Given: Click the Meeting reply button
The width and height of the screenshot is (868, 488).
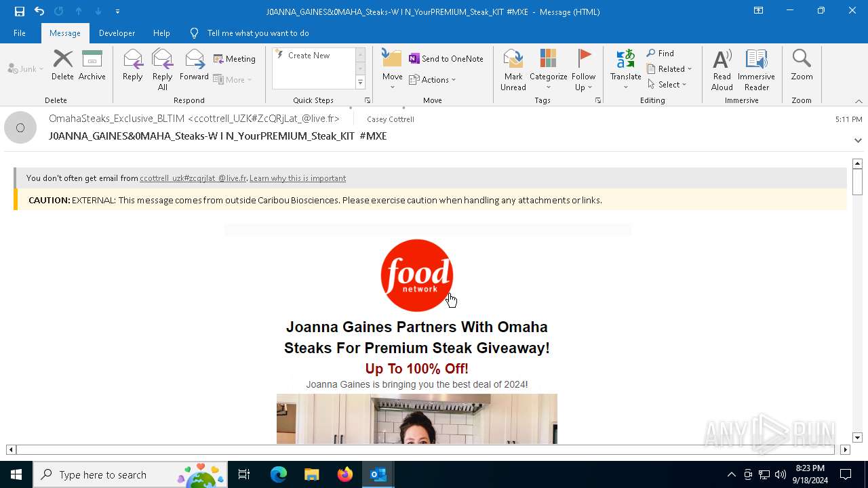Looking at the screenshot, I should pos(235,59).
